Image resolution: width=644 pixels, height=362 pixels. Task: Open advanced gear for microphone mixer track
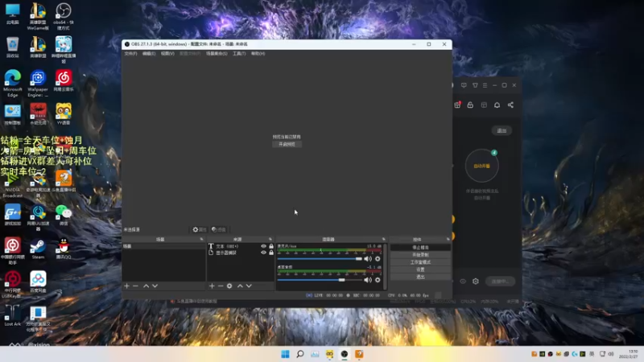pos(378,259)
